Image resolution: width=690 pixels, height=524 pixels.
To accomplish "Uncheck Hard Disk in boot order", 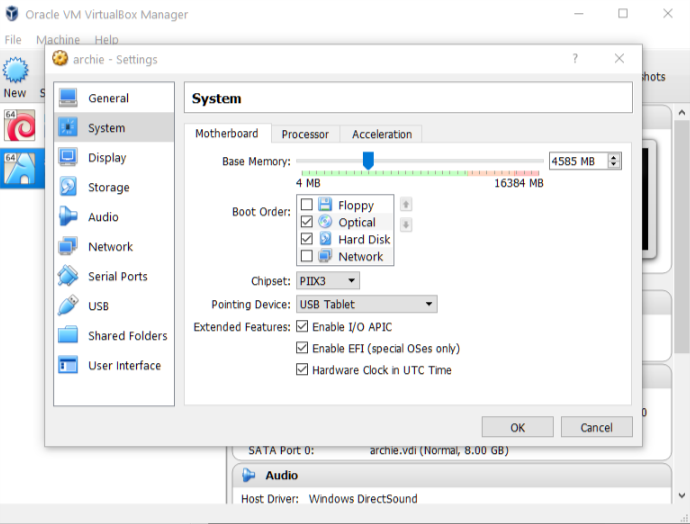I will point(307,239).
